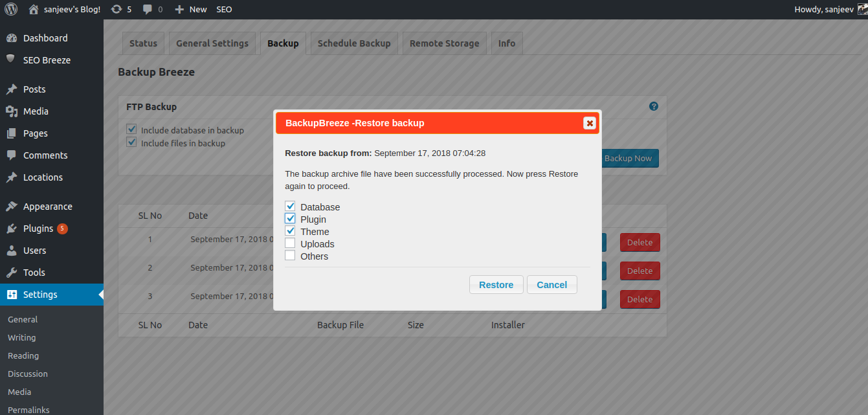Screen dimensions: 868x415
Task: Open the updates icon showing 5
Action: coord(117,9)
